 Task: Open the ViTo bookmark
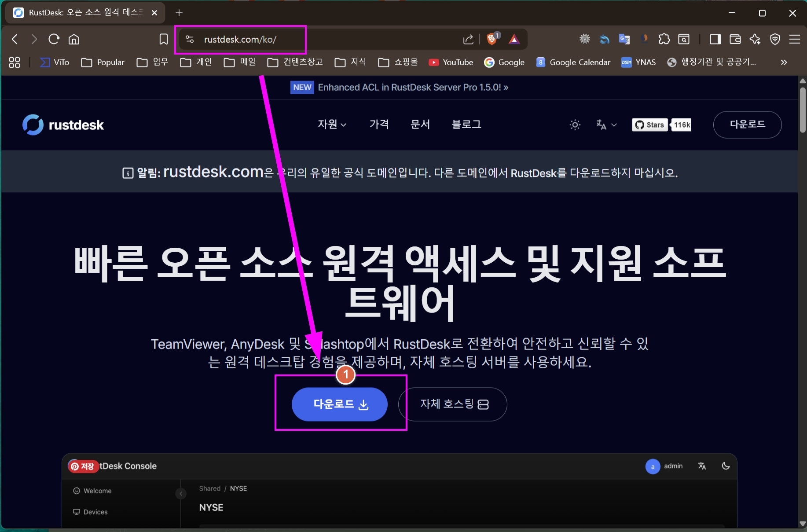(55, 62)
